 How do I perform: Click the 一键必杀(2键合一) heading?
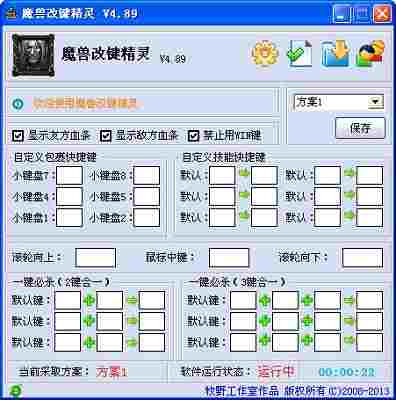click(61, 282)
